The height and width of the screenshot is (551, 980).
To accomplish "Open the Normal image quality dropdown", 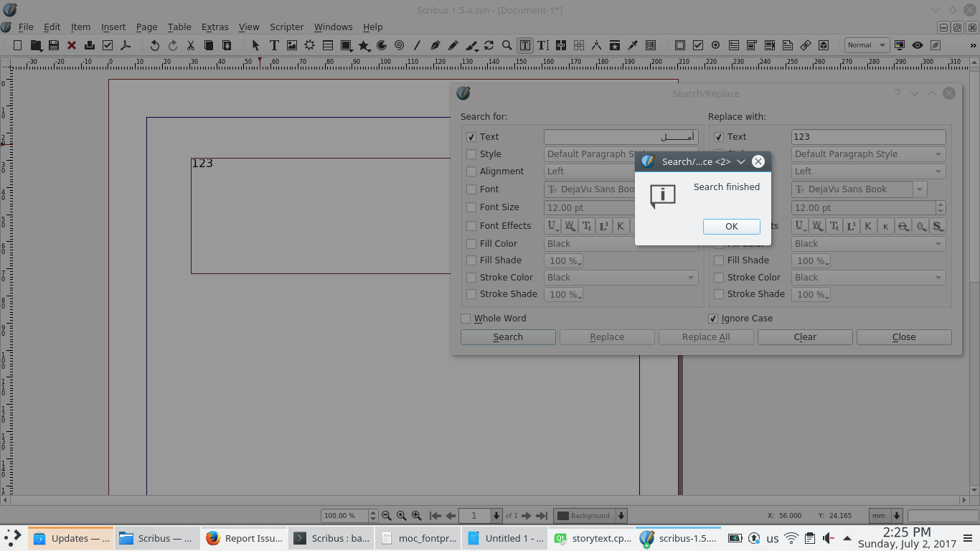I will point(867,45).
